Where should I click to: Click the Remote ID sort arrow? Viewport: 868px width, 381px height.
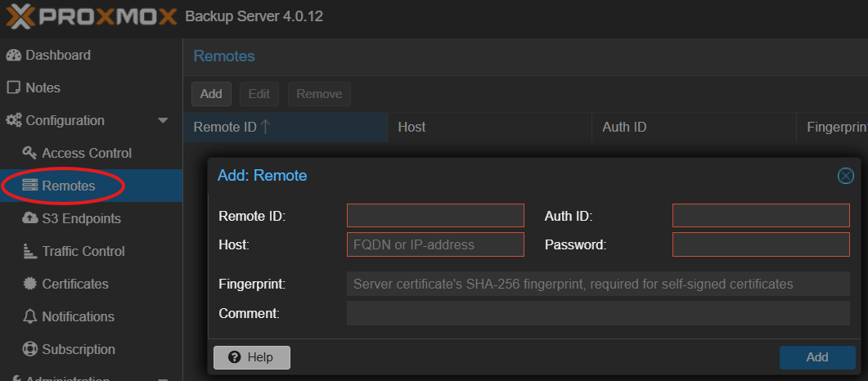265,128
